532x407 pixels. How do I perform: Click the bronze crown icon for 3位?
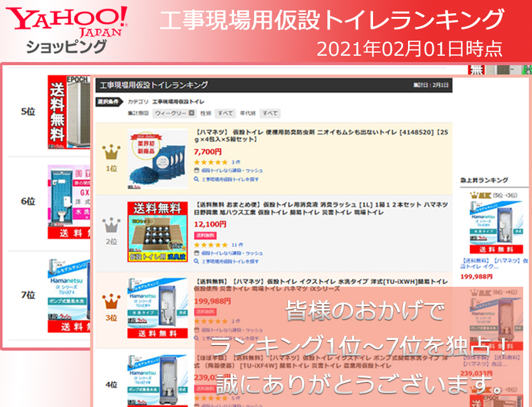tap(111, 301)
